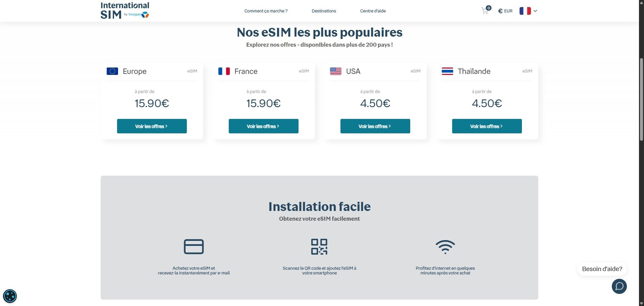Screen dimensions: 644x306
Task: Click Voir les offres for USA
Action: [x=375, y=126]
